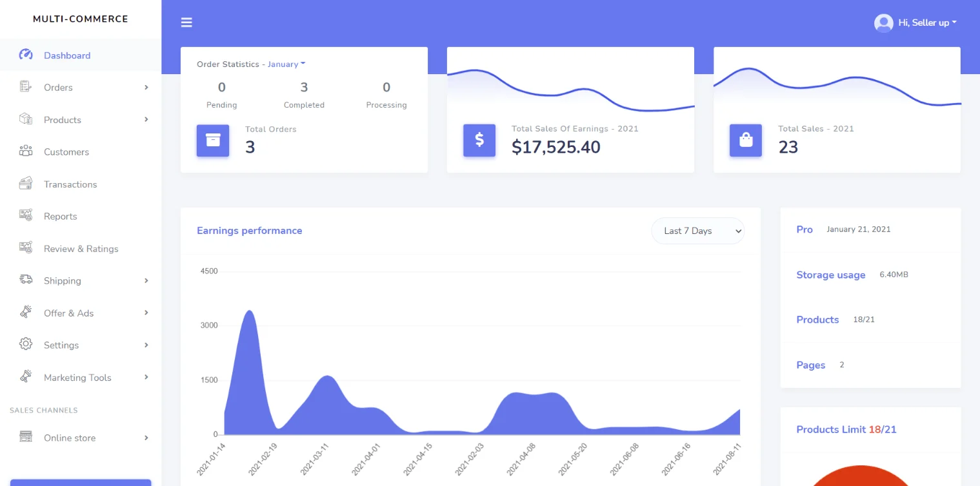
Task: Click the Completed orders count 3
Action: coord(304,87)
